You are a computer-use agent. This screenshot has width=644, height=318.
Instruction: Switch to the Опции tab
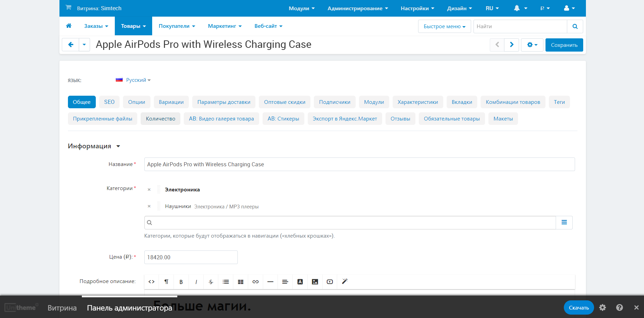(x=137, y=102)
